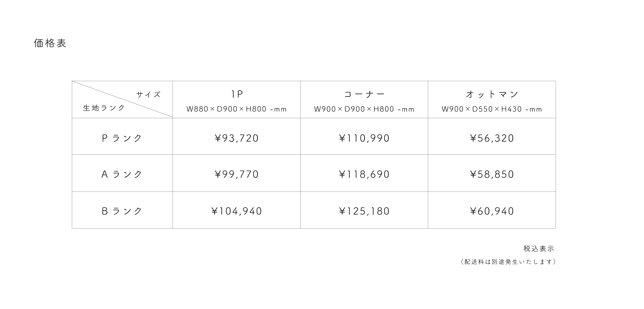Select the コーナー column header
Image resolution: width=644 pixels, height=309 pixels.
tap(364, 95)
